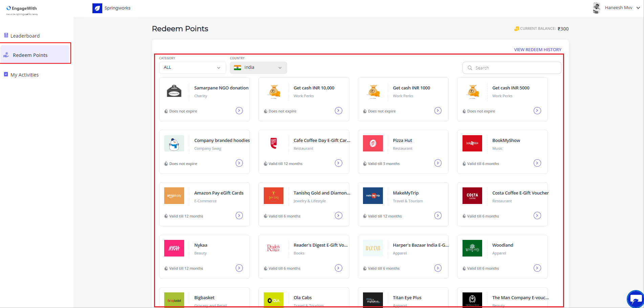Click The Man Company E-voucher title
Screen dimensions: 644x308
(520, 297)
